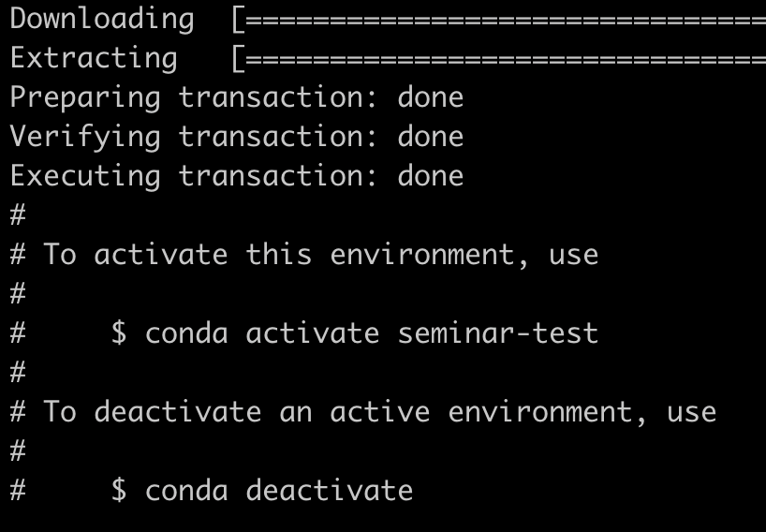Click the 'conda deactivate' command
The height and width of the screenshot is (532, 766).
click(x=279, y=491)
